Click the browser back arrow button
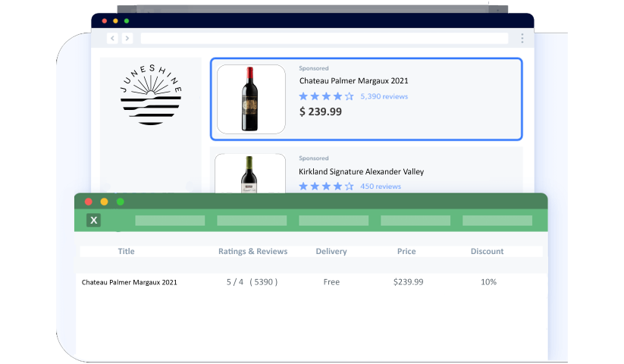624x364 pixels. (x=113, y=38)
